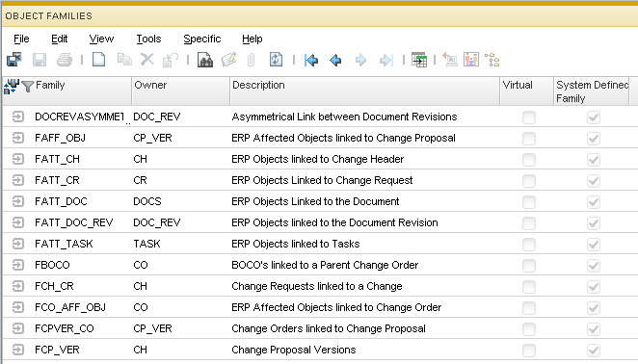Screen dimensions: 638x364
Task: Click the Family column header label
Action: pyautogui.click(x=50, y=85)
